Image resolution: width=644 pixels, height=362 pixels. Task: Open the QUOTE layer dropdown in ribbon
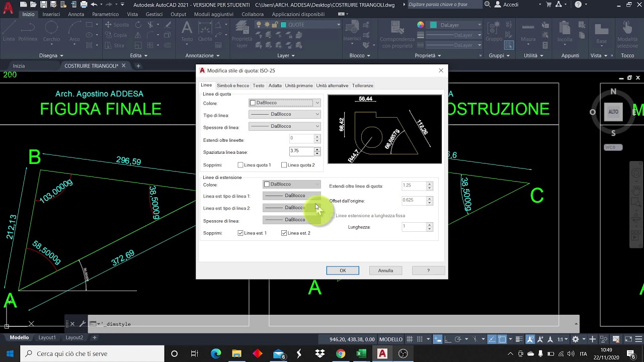click(310, 25)
